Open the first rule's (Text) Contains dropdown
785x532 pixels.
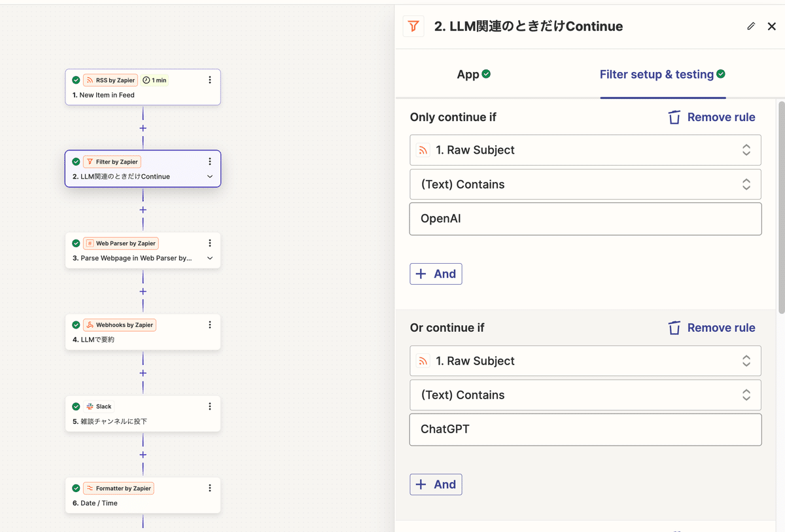point(585,185)
